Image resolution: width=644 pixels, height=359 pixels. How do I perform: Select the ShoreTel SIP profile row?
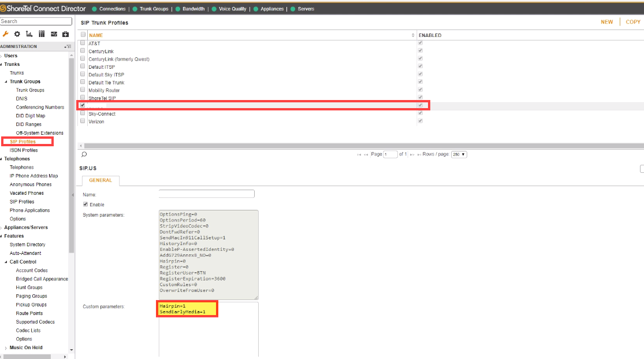[x=360, y=98]
